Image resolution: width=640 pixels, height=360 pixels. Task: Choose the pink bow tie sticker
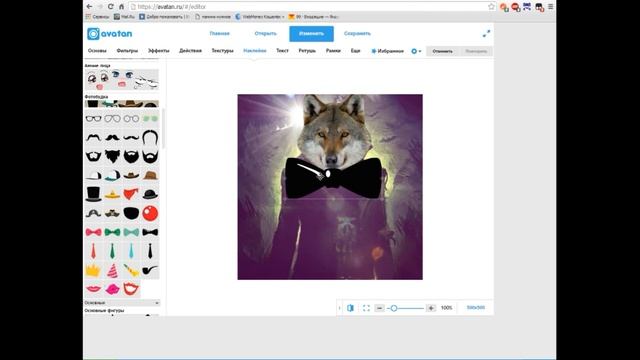click(x=93, y=232)
